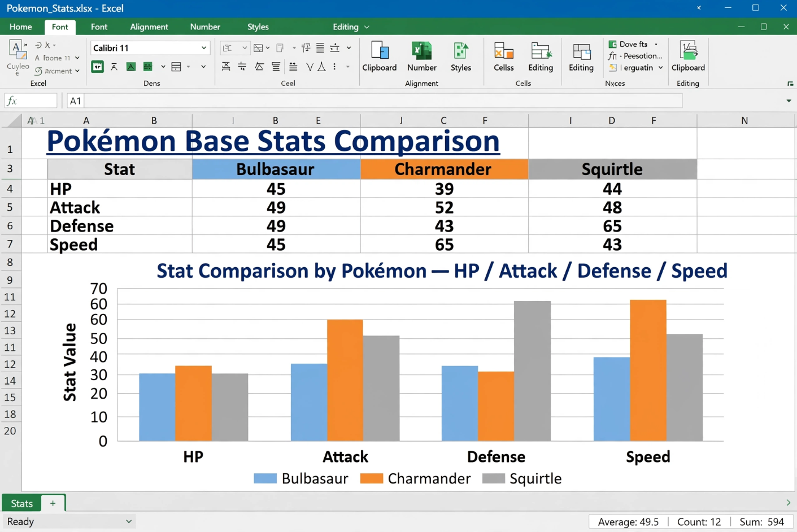This screenshot has width=797, height=532.
Task: Expand the Aoone 11 dropdown arrow
Action: click(x=77, y=58)
